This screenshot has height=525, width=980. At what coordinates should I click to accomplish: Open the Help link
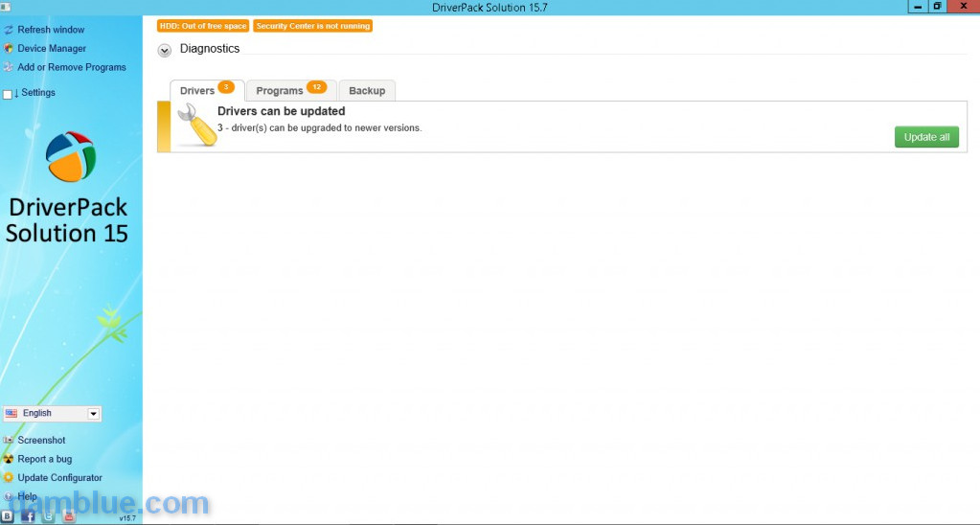(x=27, y=496)
